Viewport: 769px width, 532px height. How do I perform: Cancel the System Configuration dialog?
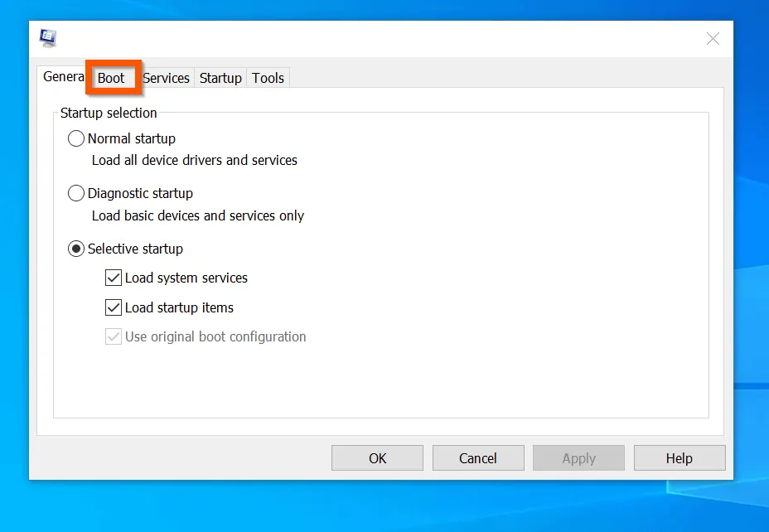pyautogui.click(x=478, y=457)
